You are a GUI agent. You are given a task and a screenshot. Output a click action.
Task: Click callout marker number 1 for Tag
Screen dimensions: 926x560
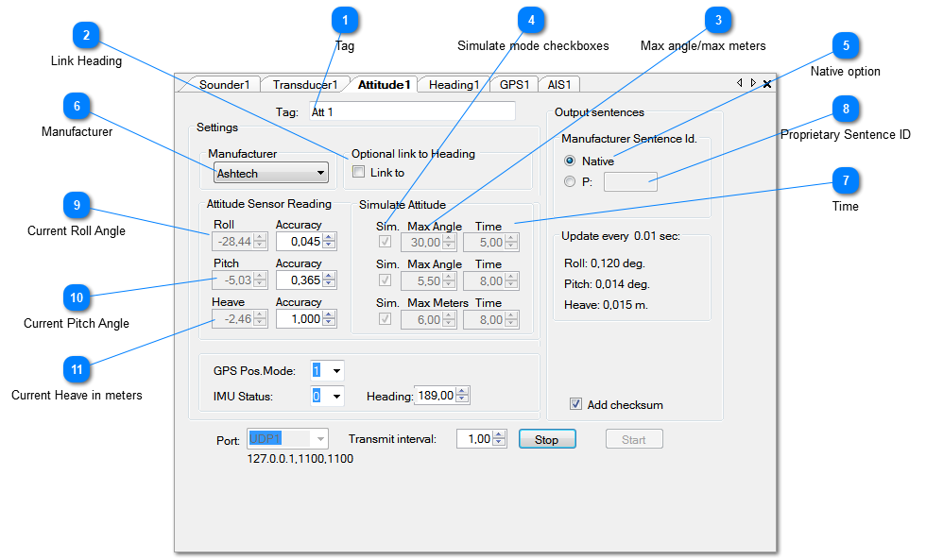click(346, 19)
